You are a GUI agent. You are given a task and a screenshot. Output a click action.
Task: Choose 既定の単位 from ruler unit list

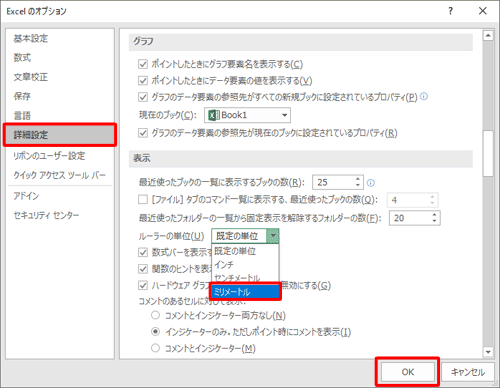245,251
